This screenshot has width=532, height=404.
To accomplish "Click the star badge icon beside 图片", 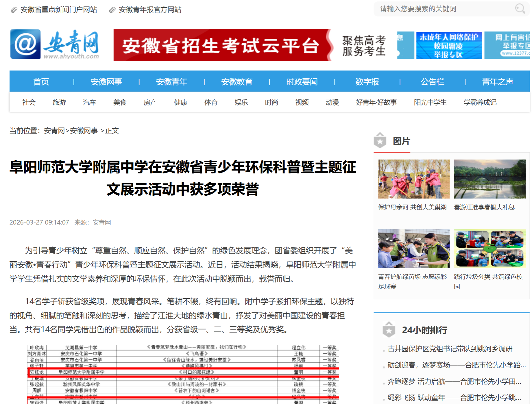I will click(x=380, y=141).
